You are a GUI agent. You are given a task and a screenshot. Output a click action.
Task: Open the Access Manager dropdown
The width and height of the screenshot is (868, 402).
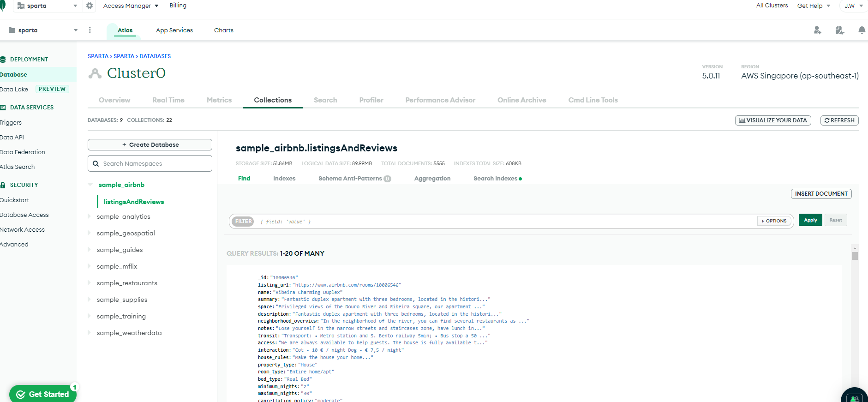131,6
